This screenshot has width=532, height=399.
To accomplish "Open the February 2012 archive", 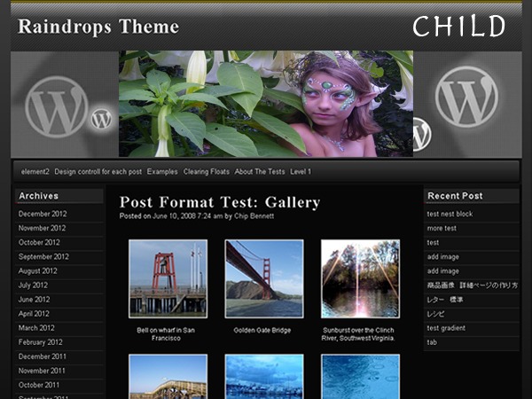I will click(x=41, y=342).
